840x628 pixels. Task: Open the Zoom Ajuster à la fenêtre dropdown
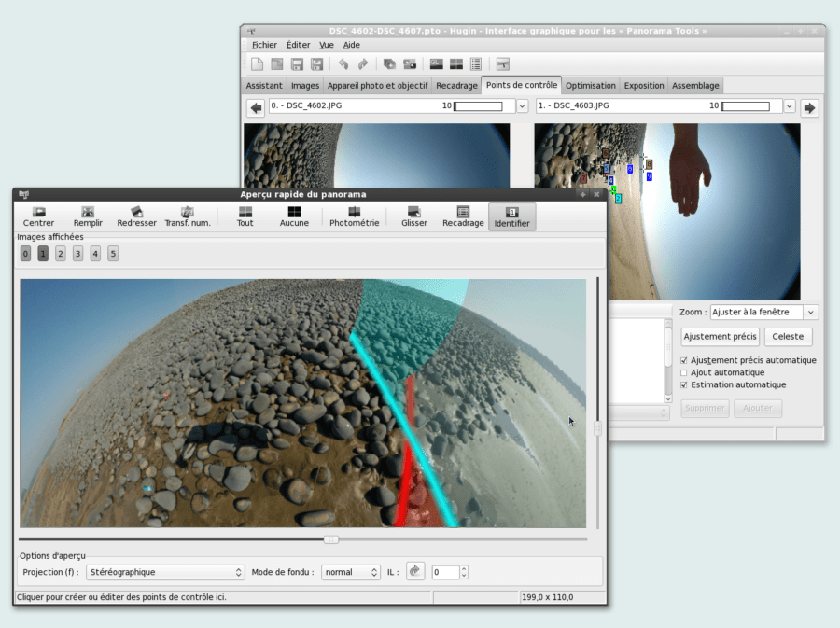point(763,313)
